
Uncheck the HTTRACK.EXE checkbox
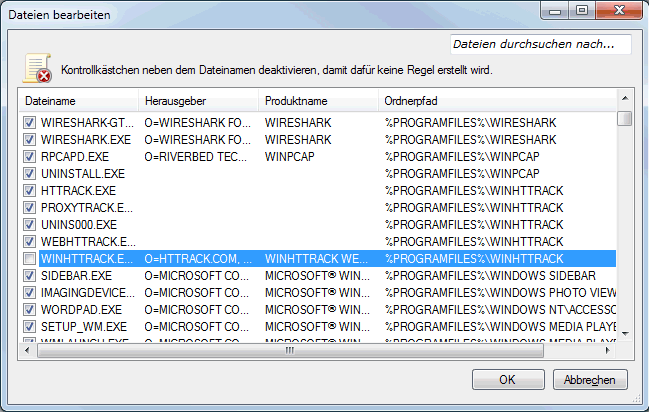click(x=29, y=190)
